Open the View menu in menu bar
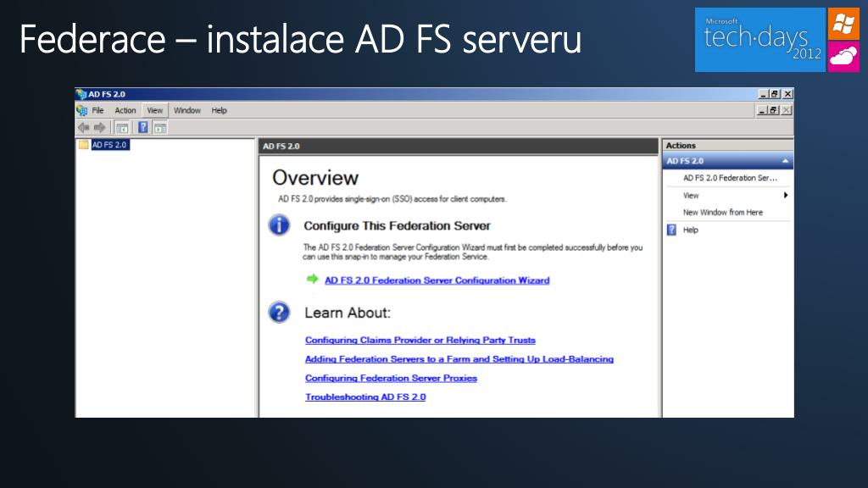 point(155,110)
